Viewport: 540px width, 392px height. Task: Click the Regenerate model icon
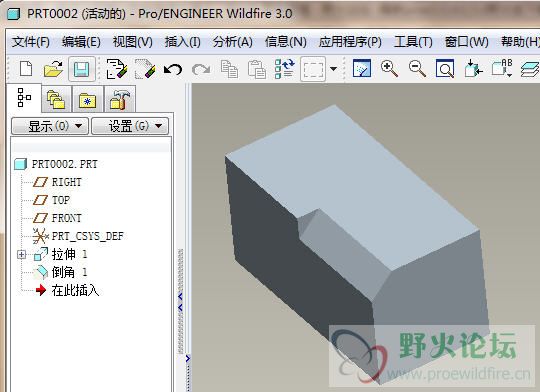(x=284, y=69)
